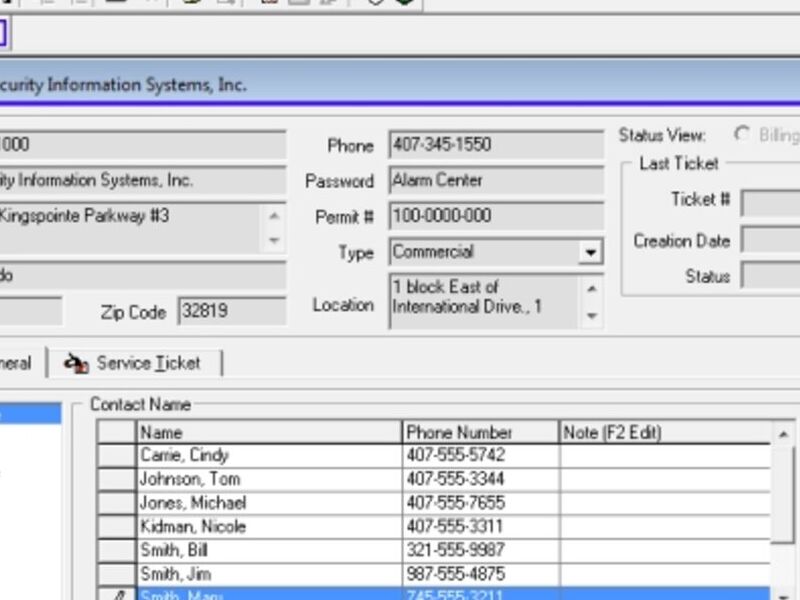This screenshot has width=800, height=600.
Task: Click the Note (F2 Edit) column header
Action: click(665, 433)
